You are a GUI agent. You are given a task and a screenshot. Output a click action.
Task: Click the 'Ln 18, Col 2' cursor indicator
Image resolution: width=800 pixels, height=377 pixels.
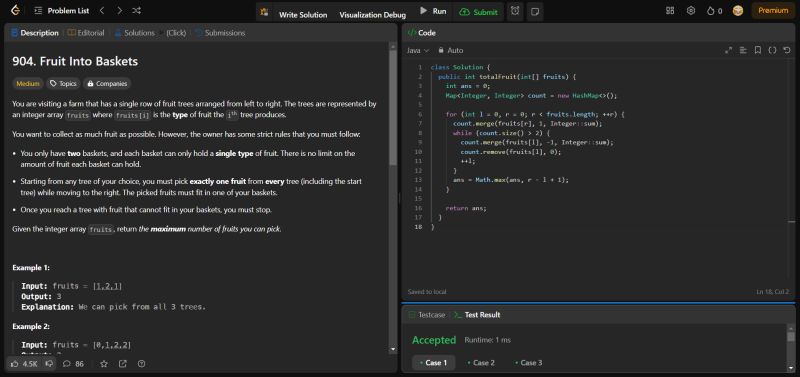[772, 292]
